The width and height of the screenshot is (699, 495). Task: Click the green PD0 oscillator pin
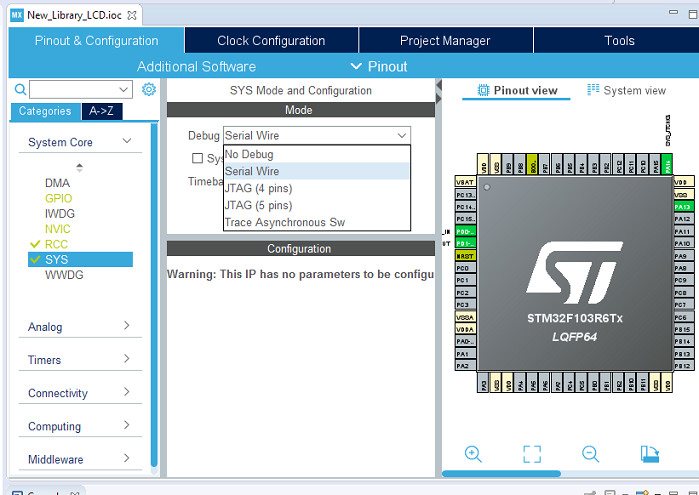[x=465, y=231]
